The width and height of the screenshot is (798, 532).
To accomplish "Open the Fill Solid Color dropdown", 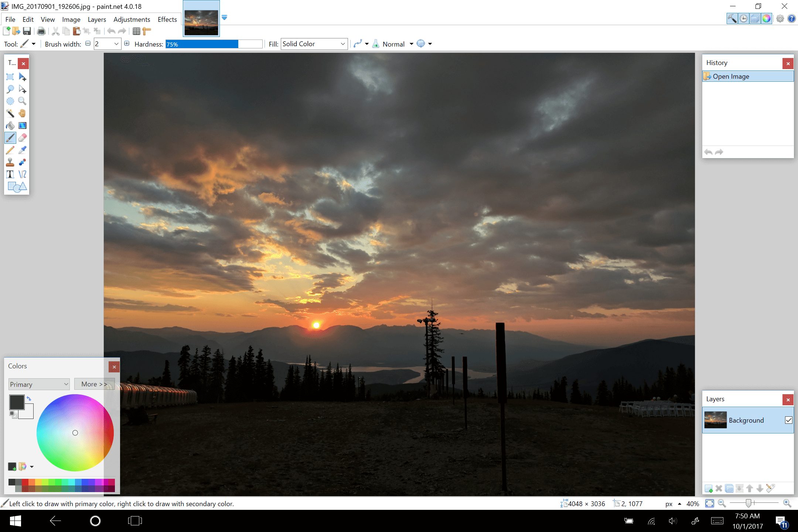I will click(x=314, y=44).
